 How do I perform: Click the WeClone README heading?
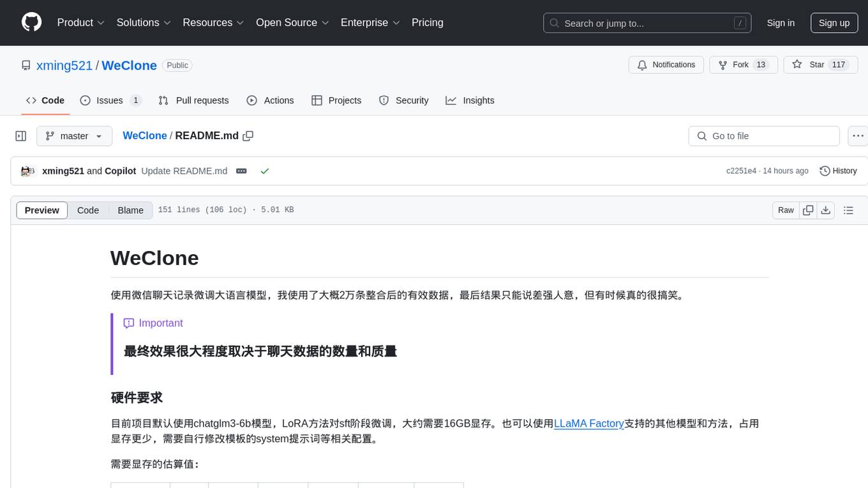pos(154,258)
